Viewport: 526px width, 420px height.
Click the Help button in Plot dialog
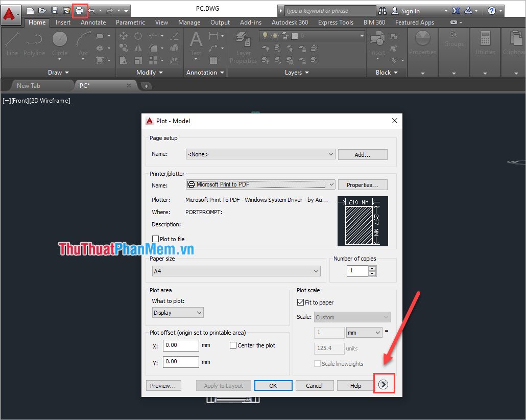pos(355,386)
